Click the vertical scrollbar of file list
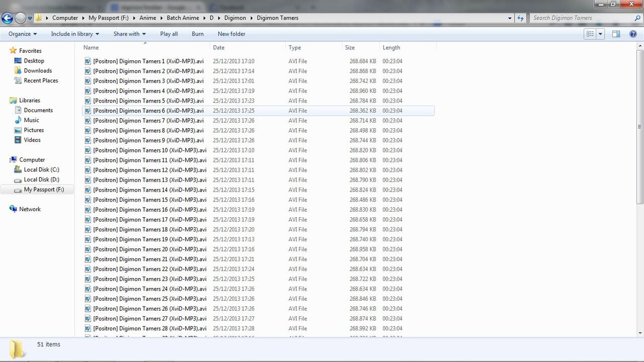Image resolution: width=644 pixels, height=362 pixels. [640, 127]
